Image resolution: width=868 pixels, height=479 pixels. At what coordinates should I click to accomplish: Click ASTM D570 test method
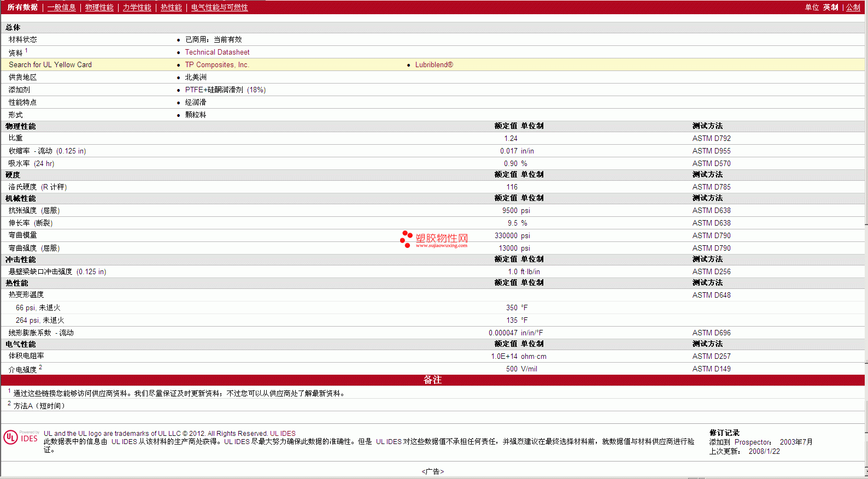pos(711,163)
